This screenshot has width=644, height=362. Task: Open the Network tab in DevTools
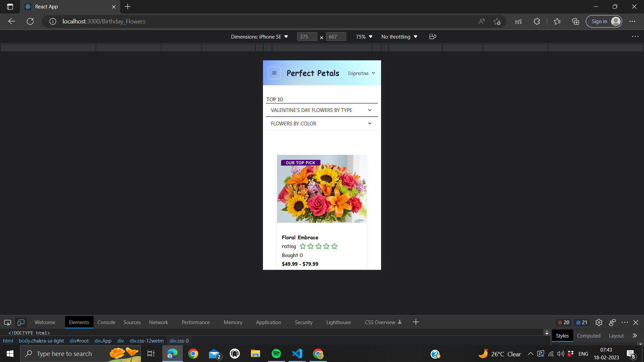pyautogui.click(x=158, y=322)
